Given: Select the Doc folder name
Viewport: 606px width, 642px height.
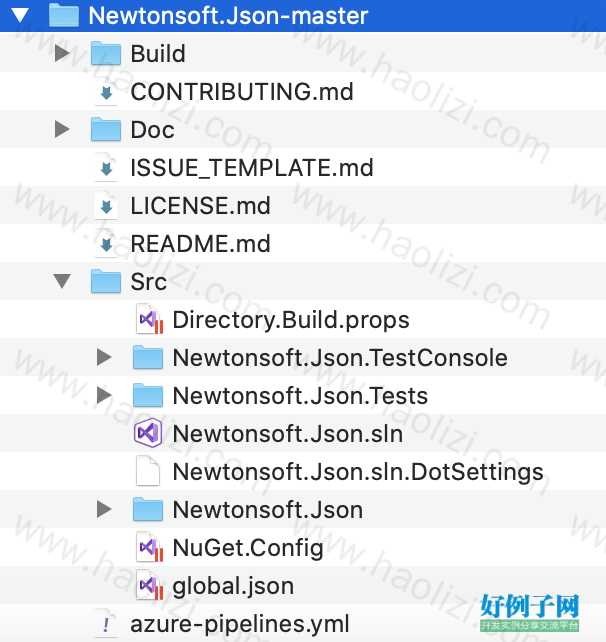Looking at the screenshot, I should pos(152,130).
